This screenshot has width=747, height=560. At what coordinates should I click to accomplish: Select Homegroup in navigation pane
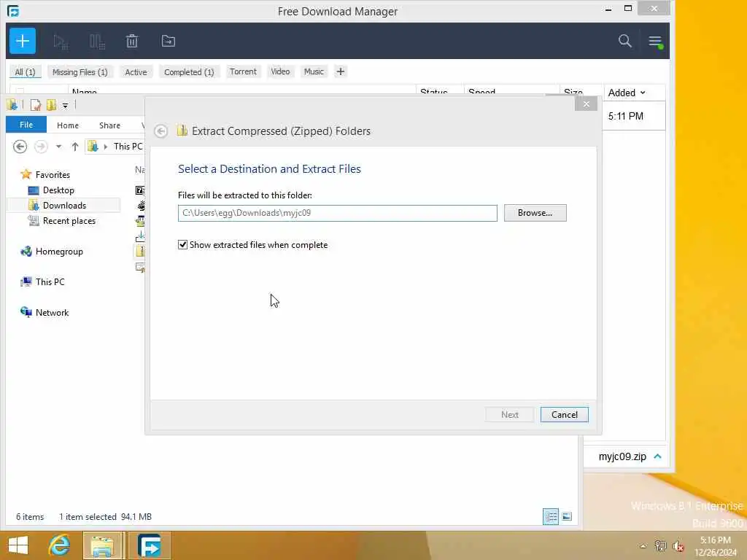(59, 252)
